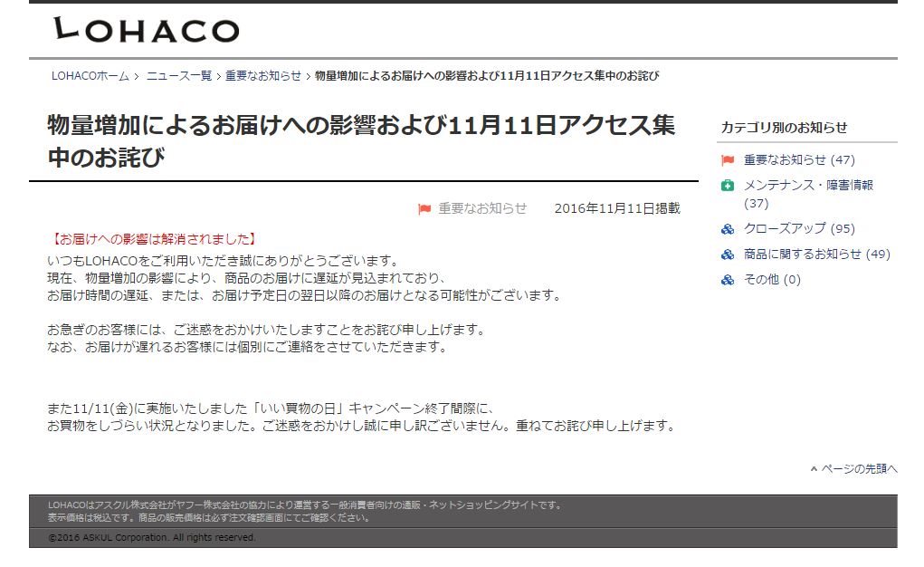Open the 商品に関するお知らせ (49) category
924x567 pixels.
click(x=816, y=255)
